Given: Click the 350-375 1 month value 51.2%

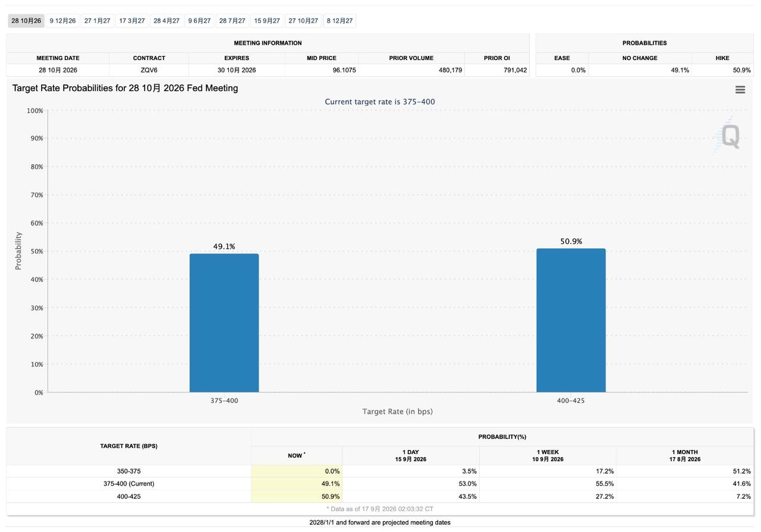Looking at the screenshot, I should (685, 471).
